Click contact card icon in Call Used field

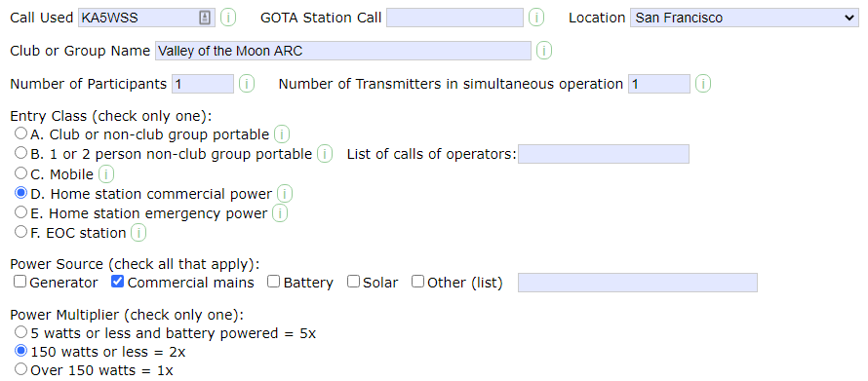(x=205, y=18)
